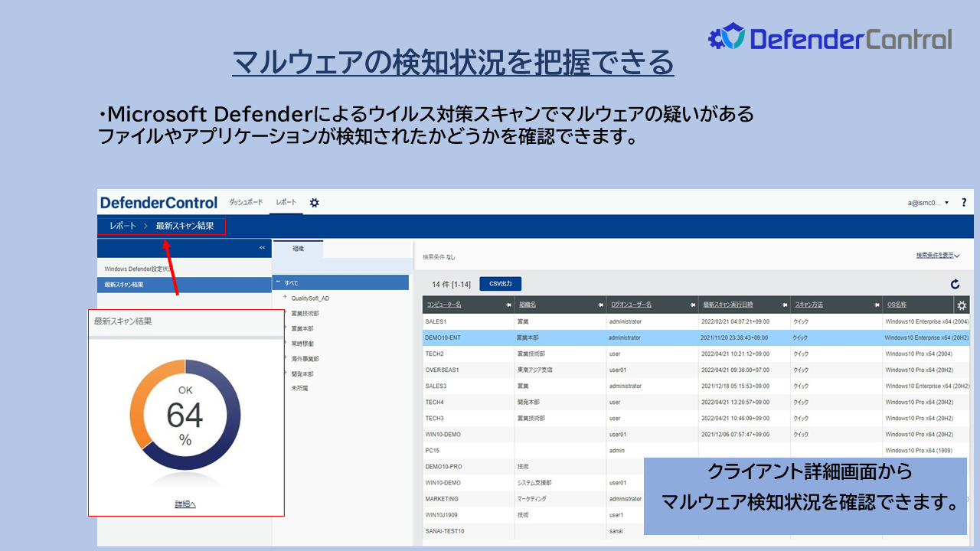Sort by スキャン方法 column header
The width and height of the screenshot is (980, 551).
(808, 305)
